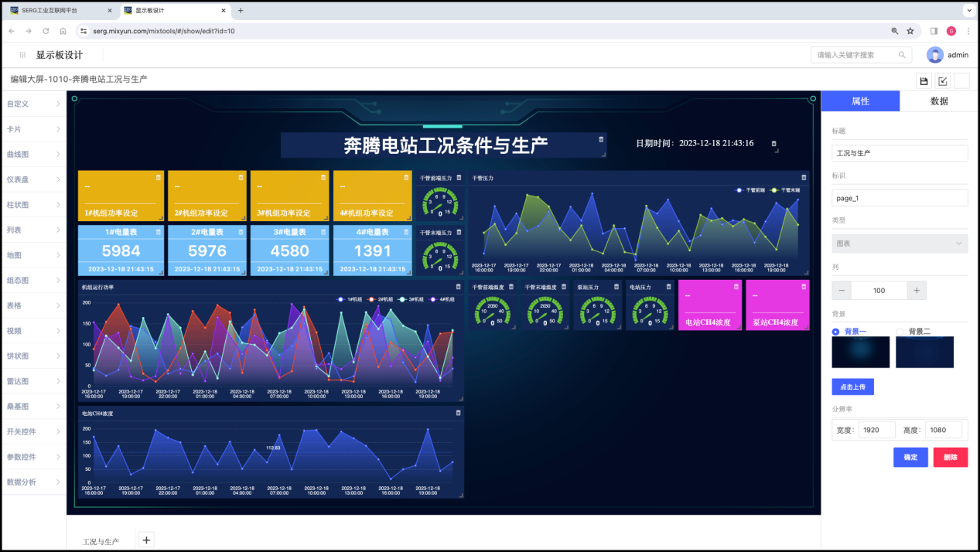Select the 背景一 radio button
980x552 pixels.
(835, 332)
